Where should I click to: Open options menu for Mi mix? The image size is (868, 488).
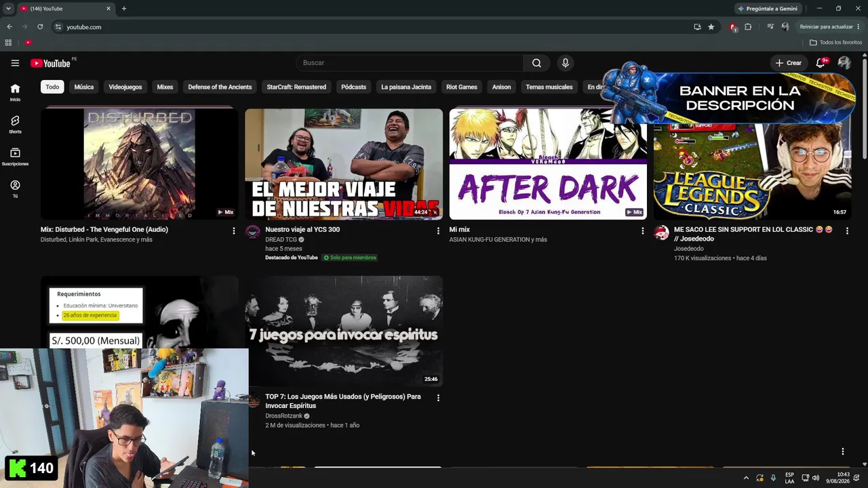pos(643,231)
